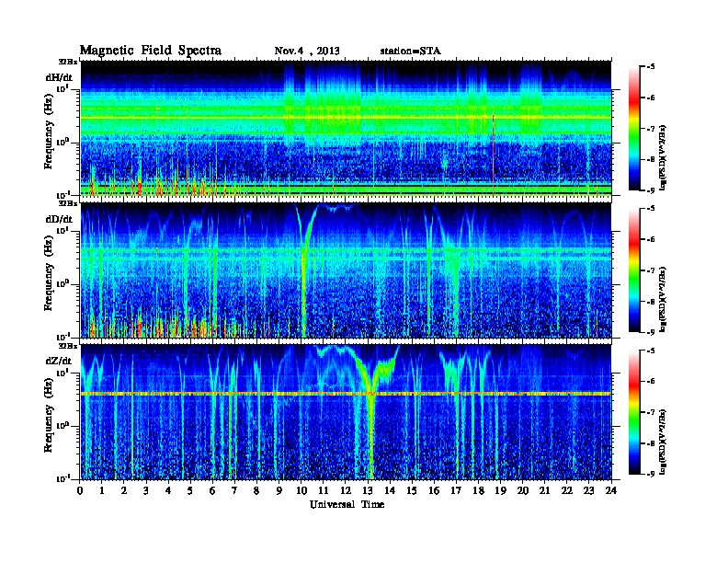The width and height of the screenshot is (728, 563).
Task: Select the dD/dt panel label
Action: click(59, 219)
